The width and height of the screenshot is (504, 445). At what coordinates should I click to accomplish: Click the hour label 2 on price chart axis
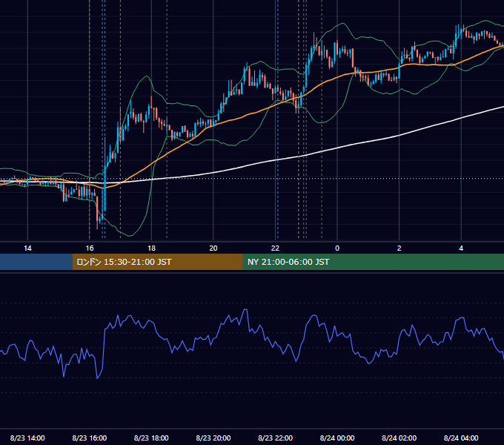point(399,248)
